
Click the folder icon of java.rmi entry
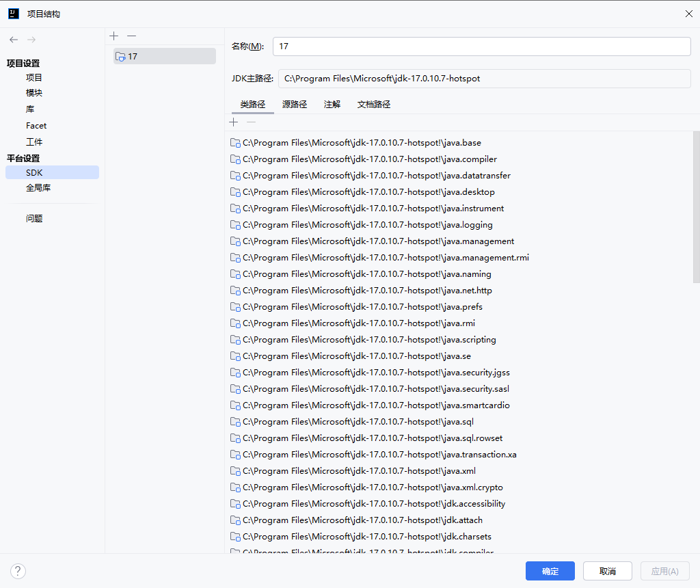point(235,323)
